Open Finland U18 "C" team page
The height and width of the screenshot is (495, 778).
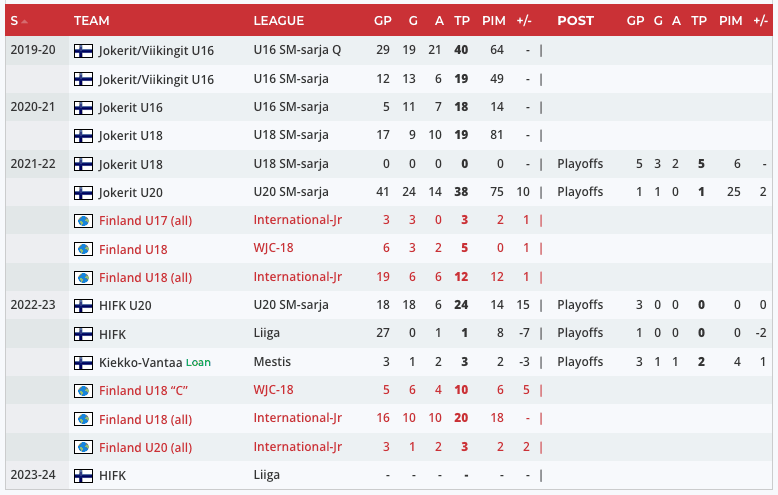[145, 390]
